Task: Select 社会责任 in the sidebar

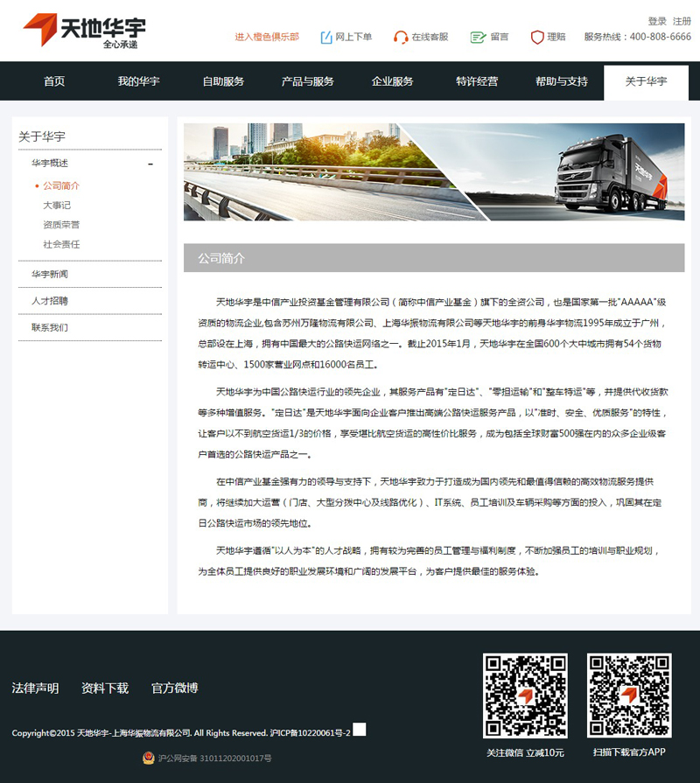Action: pyautogui.click(x=61, y=244)
